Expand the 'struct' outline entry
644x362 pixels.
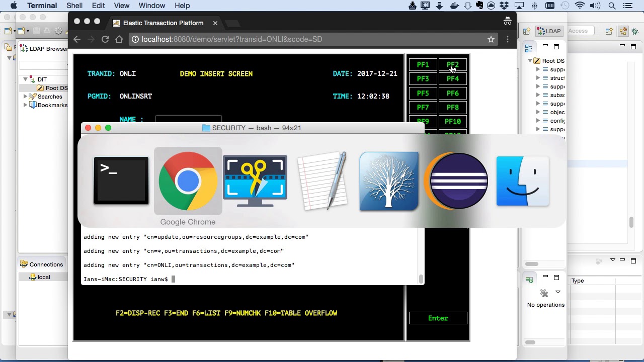(538, 78)
